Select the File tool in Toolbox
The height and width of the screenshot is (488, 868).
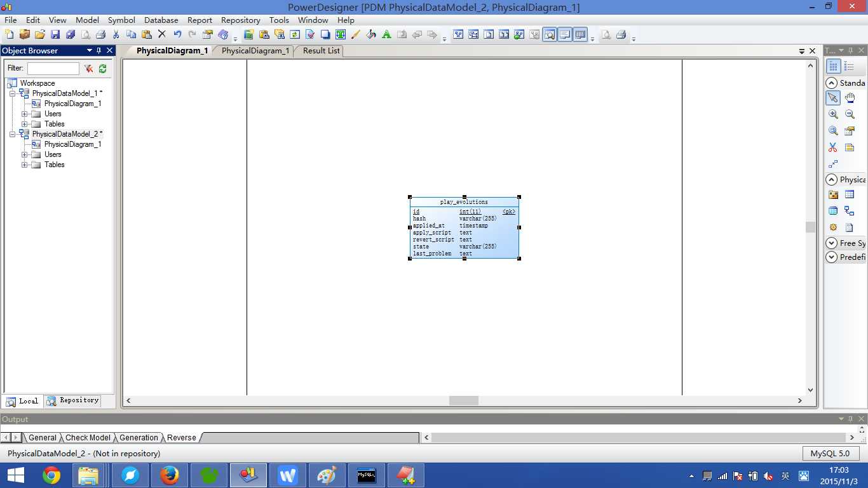click(x=850, y=227)
